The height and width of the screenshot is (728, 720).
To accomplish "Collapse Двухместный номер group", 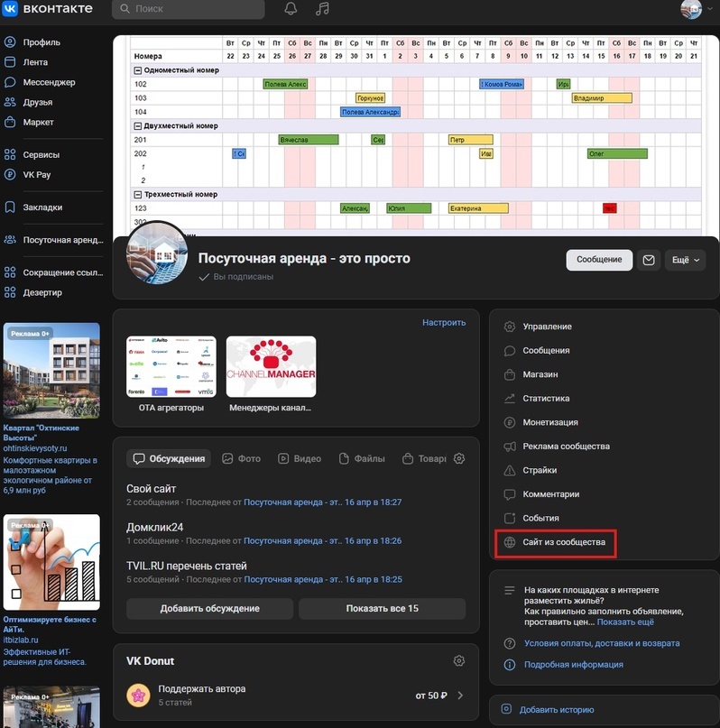I will (137, 125).
